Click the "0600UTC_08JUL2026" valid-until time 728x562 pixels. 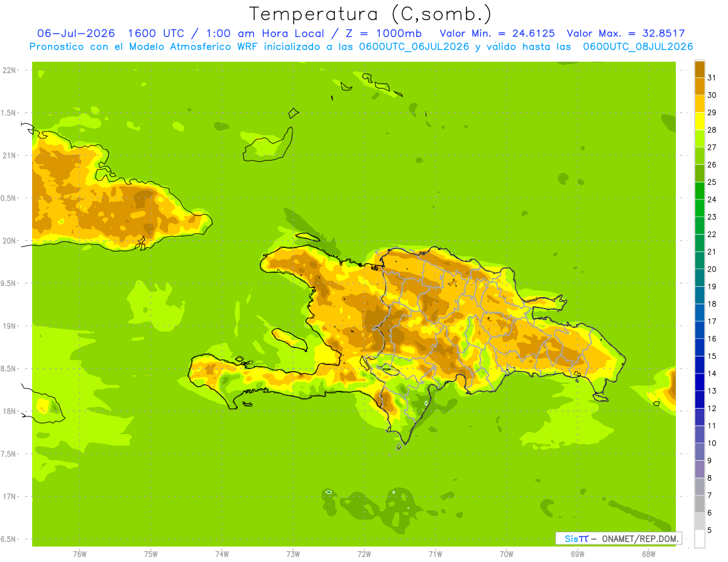point(638,47)
